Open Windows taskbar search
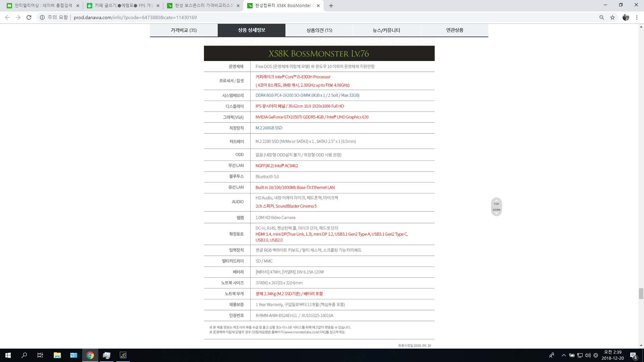Image resolution: width=644 pixels, height=362 pixels. click(24, 355)
